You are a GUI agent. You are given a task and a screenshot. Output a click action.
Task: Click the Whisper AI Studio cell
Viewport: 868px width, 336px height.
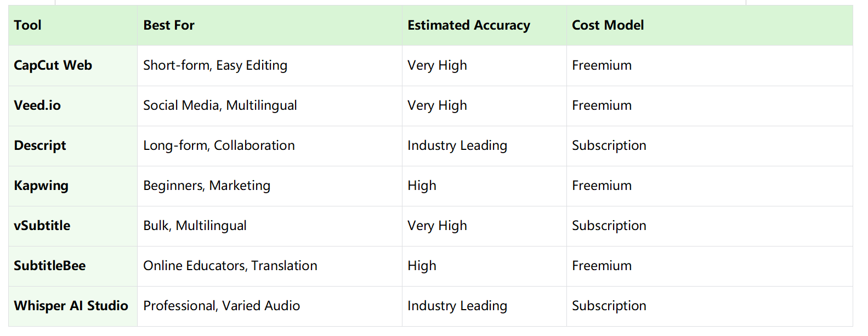pos(71,306)
